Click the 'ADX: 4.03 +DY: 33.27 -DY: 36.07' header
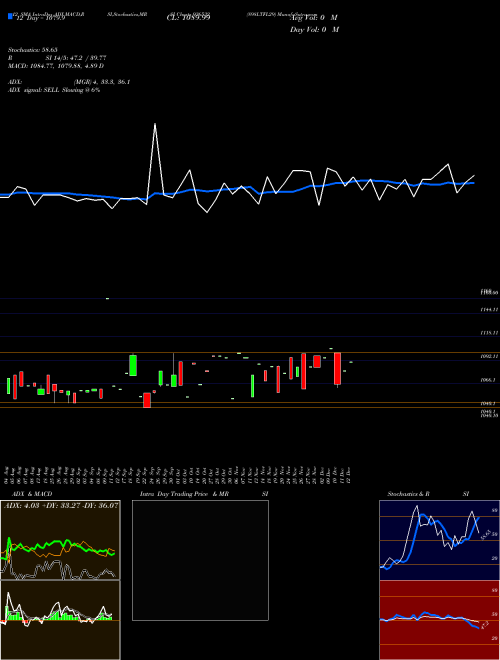Viewport: 500px width, 660px height. click(61, 505)
